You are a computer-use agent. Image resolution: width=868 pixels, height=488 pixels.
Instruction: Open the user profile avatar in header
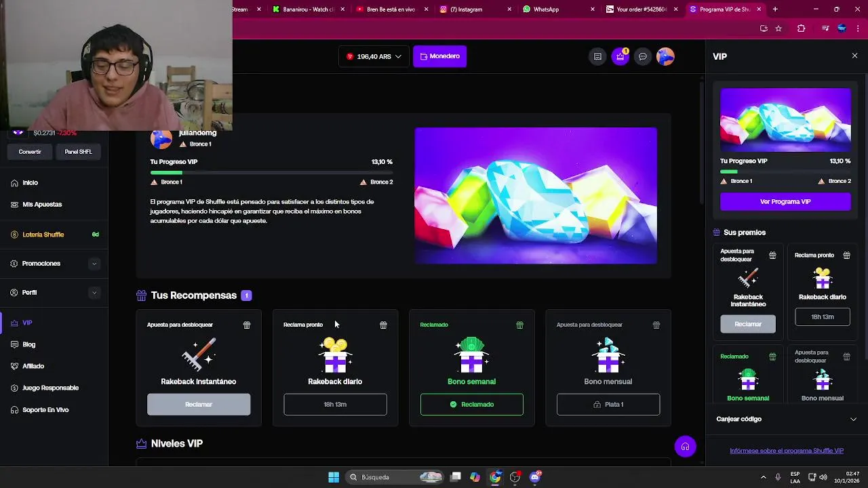coord(666,56)
